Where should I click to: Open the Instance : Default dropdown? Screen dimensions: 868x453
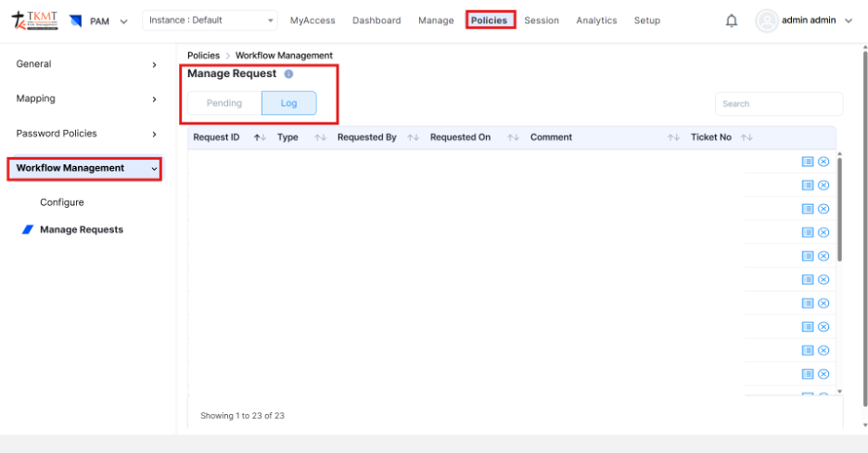pos(210,20)
